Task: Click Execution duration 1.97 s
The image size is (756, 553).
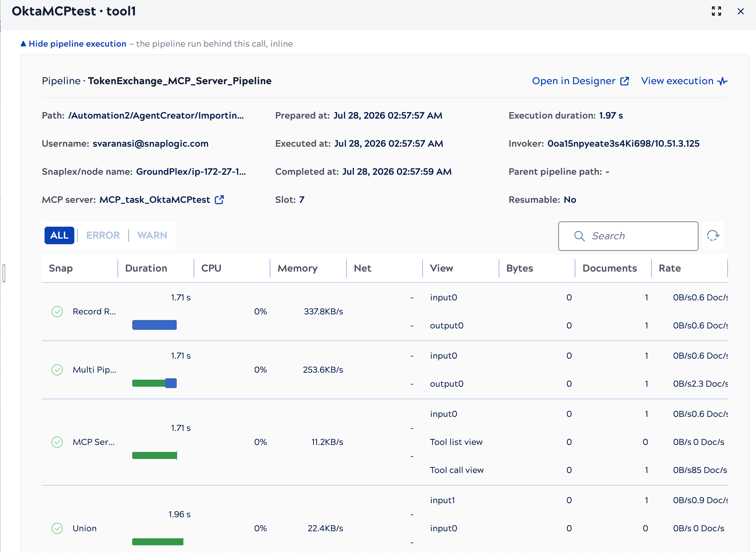Action: pos(611,115)
